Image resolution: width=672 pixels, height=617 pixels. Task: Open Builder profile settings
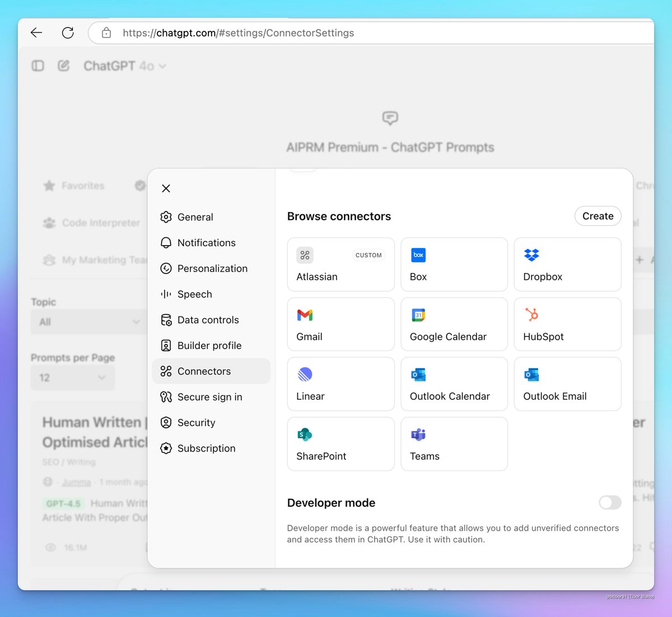pos(211,346)
